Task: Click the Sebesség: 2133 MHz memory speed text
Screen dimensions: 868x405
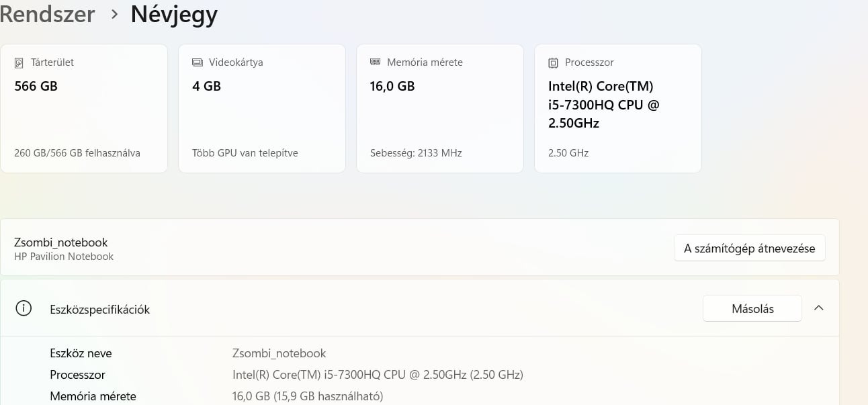Action: coord(416,153)
